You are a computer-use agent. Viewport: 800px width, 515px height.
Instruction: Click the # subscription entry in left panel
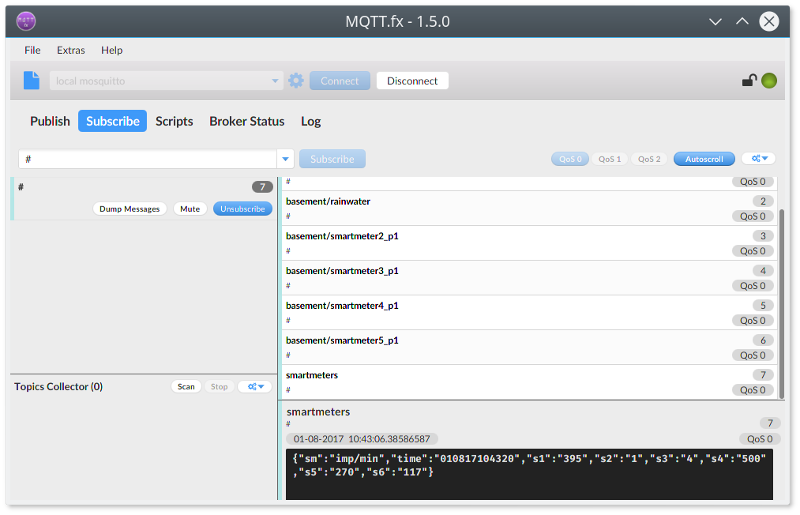coord(143,199)
